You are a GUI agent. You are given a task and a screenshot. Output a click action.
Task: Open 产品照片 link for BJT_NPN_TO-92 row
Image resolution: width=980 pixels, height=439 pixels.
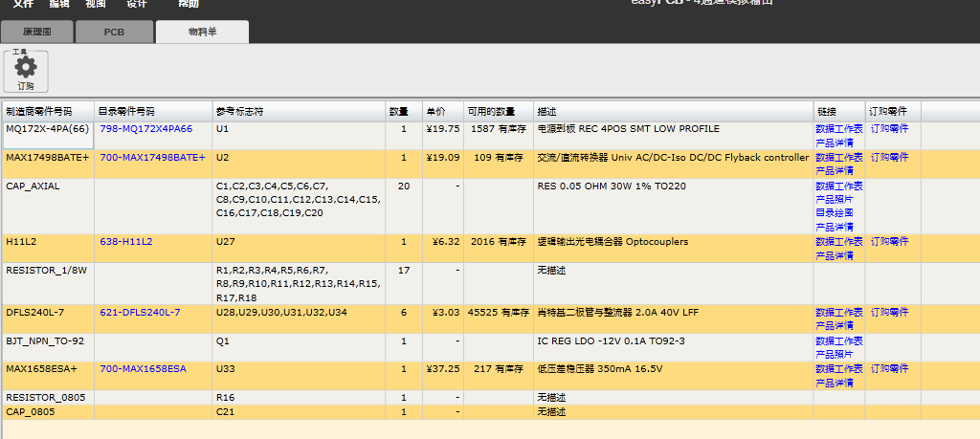click(x=835, y=355)
